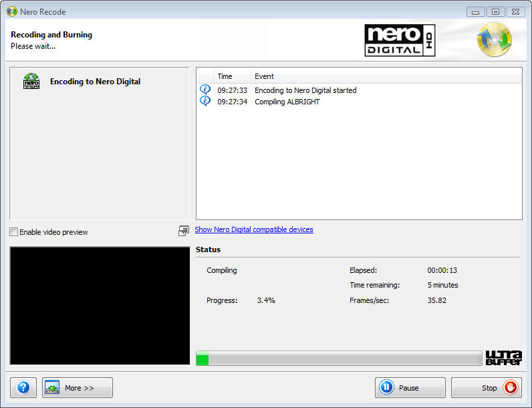Click the Nero Digital encoding task icon
The height and width of the screenshot is (408, 532).
(31, 81)
